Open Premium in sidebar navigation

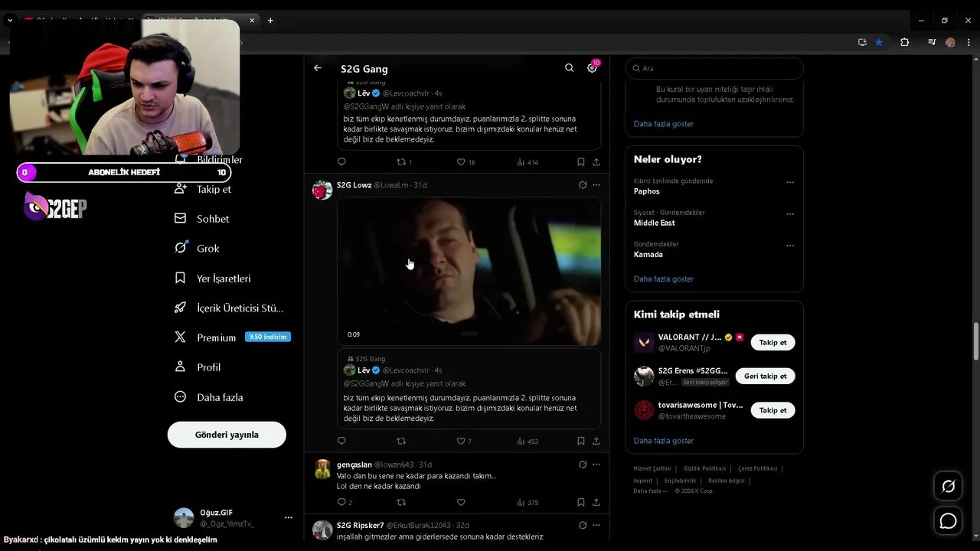point(233,337)
